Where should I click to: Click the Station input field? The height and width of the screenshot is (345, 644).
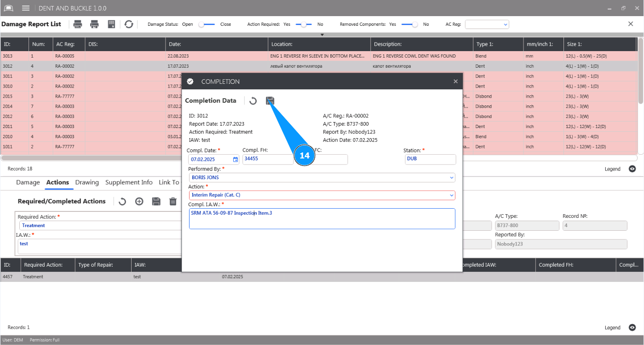click(430, 159)
